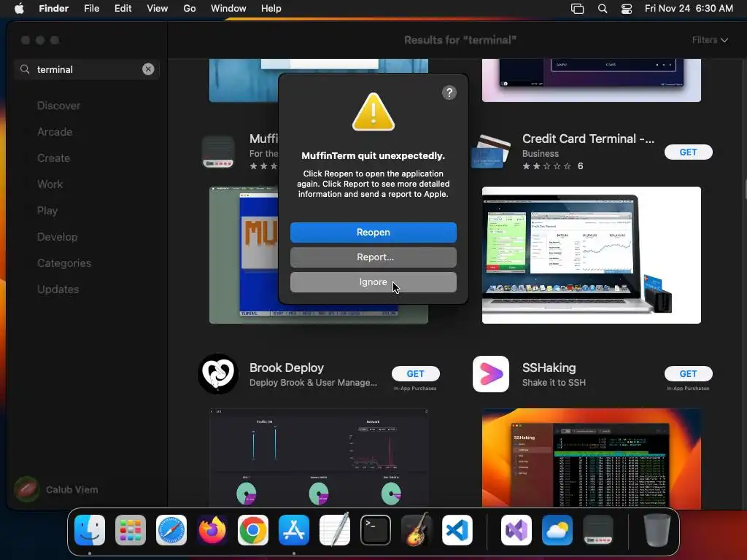View Credit Card Terminal laptop screenshot
The width and height of the screenshot is (747, 560).
coord(591,255)
